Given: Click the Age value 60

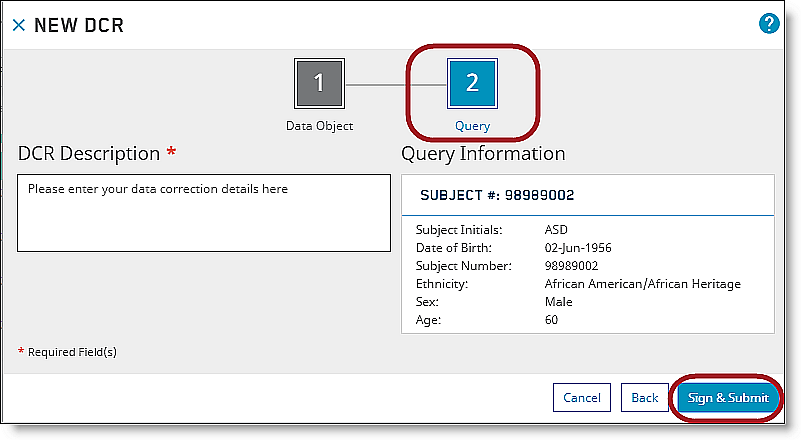Looking at the screenshot, I should pos(551,320).
